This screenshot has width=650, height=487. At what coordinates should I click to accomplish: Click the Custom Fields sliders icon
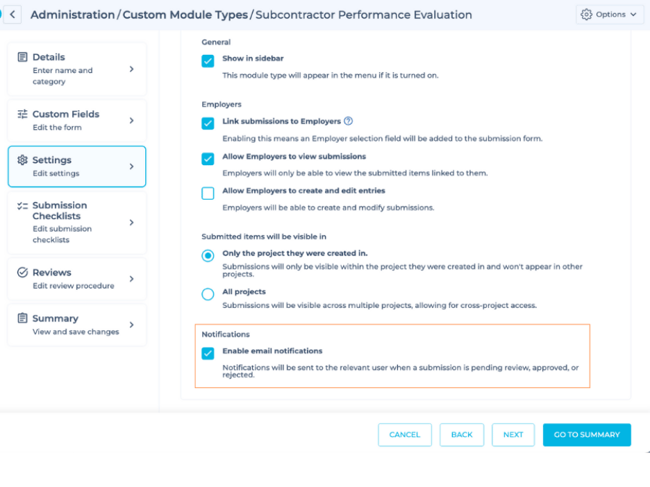pyautogui.click(x=22, y=114)
